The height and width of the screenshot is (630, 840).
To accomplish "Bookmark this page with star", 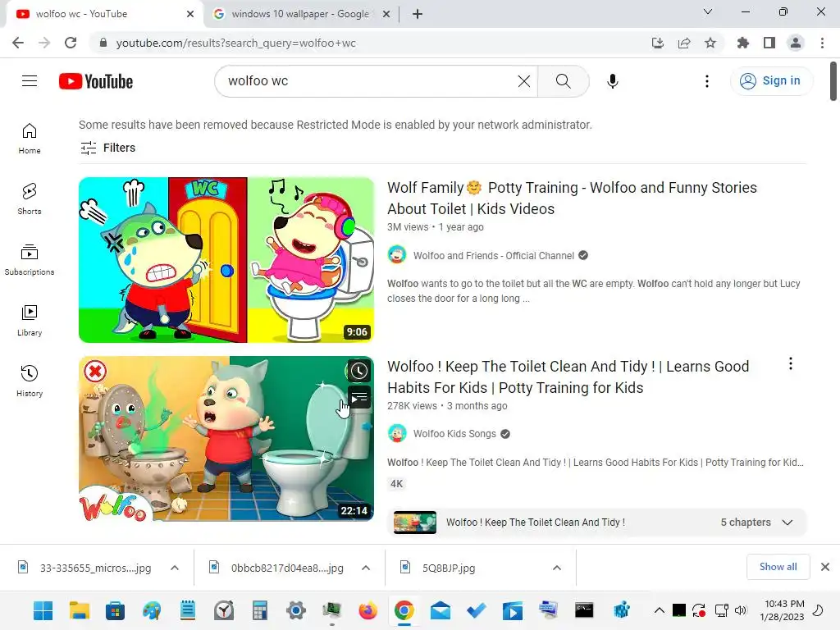I will coord(710,43).
